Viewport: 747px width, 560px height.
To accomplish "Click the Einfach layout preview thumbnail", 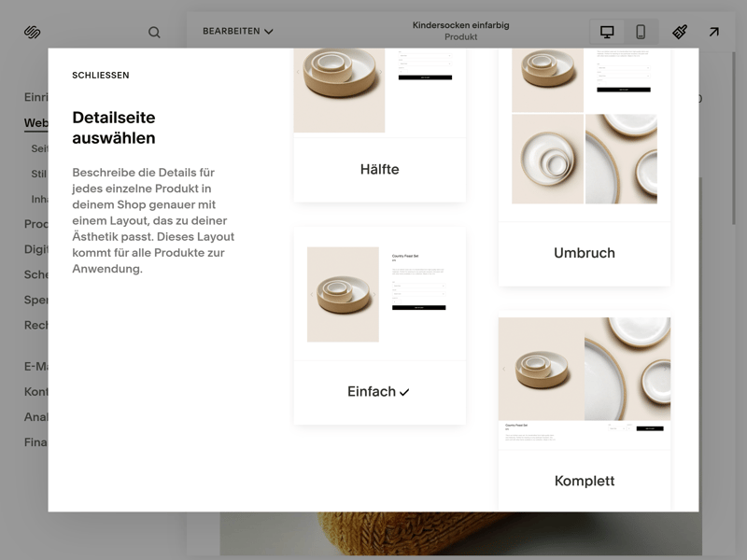I will click(x=380, y=294).
